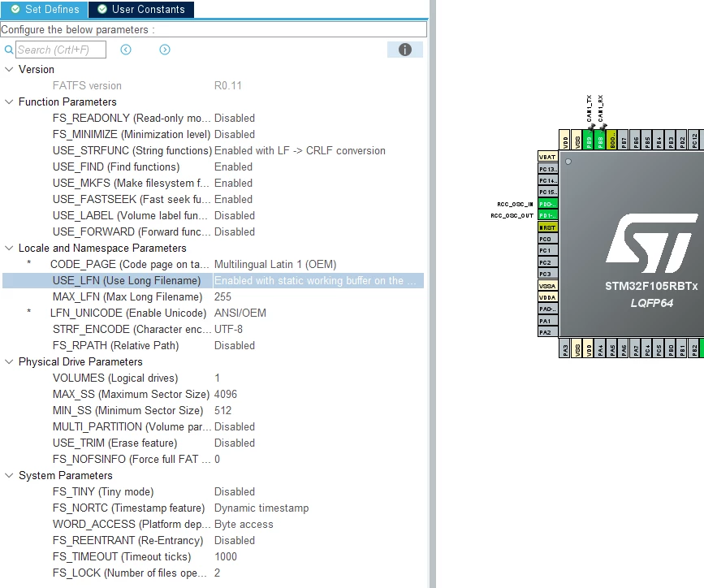Click the info icon button

pyautogui.click(x=404, y=50)
